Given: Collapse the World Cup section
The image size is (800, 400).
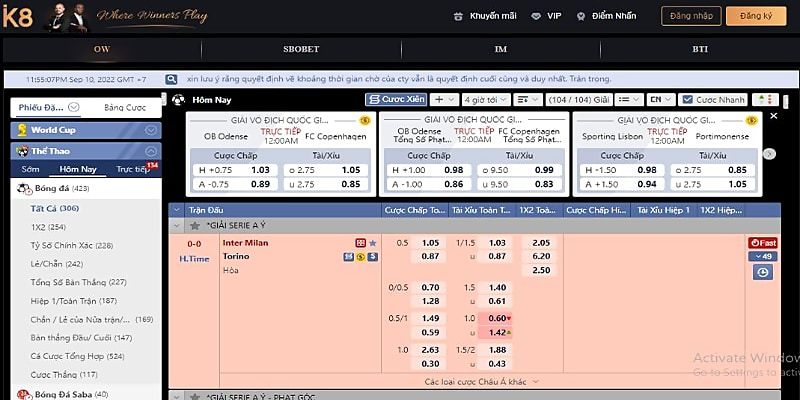Looking at the screenshot, I should (151, 130).
